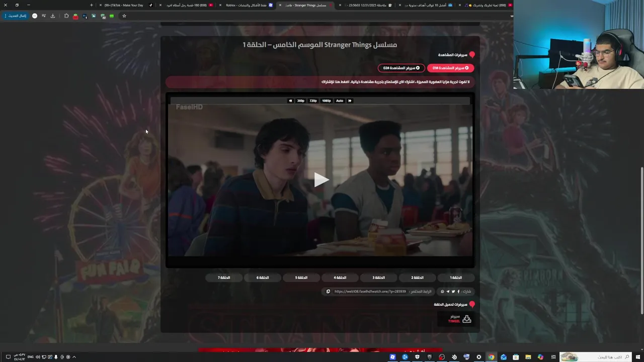Open notification center icon
The width and height of the screenshot is (644, 362).
[x=8, y=357]
